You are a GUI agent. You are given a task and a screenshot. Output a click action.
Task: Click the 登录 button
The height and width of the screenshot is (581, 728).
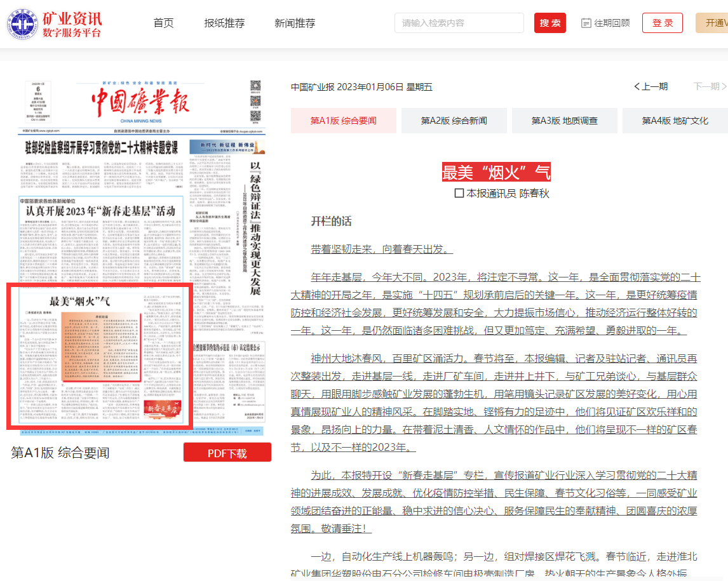click(x=662, y=23)
